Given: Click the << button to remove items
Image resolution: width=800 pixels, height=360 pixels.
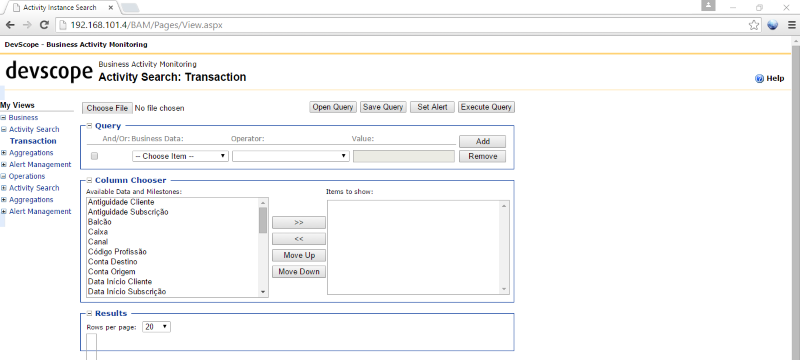Looking at the screenshot, I should click(x=299, y=239).
